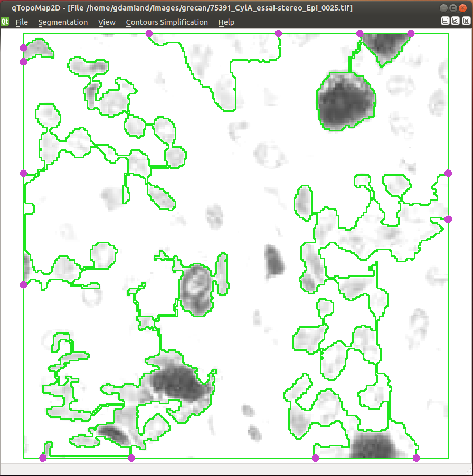Close the image sub-window from the menu bar

pyautogui.click(x=465, y=21)
